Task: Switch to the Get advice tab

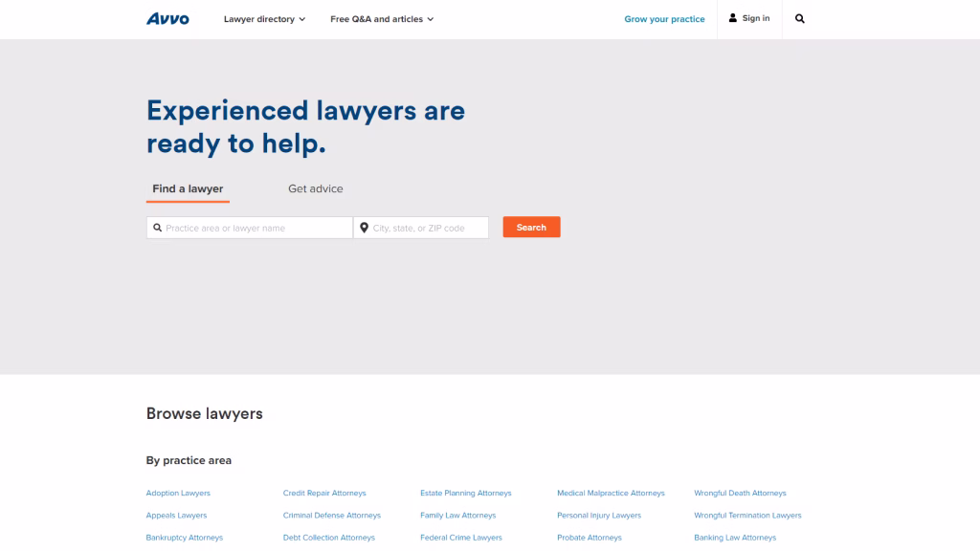Action: point(316,188)
